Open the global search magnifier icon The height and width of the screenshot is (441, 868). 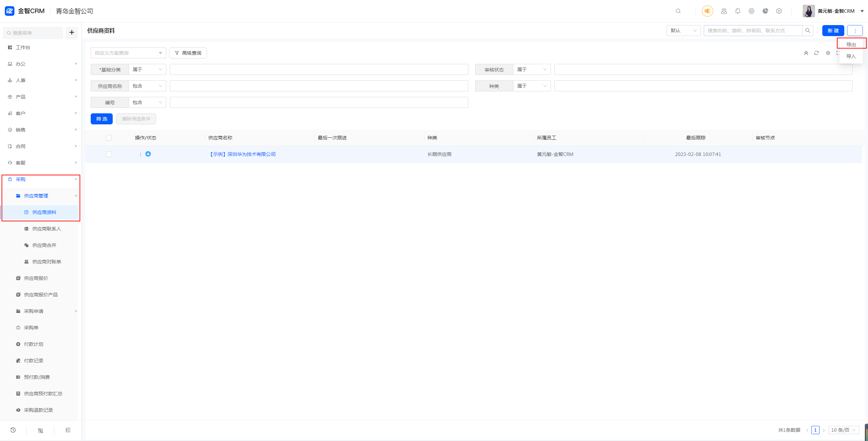tap(678, 11)
